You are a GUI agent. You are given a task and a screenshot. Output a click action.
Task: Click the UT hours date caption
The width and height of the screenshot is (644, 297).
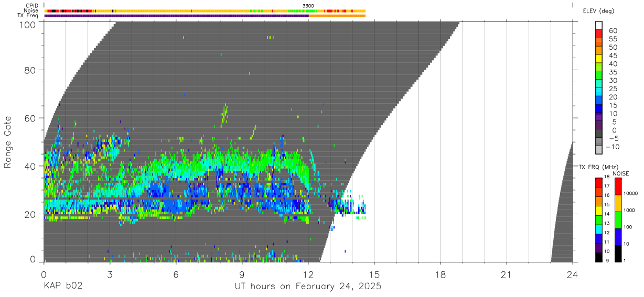[x=308, y=287]
